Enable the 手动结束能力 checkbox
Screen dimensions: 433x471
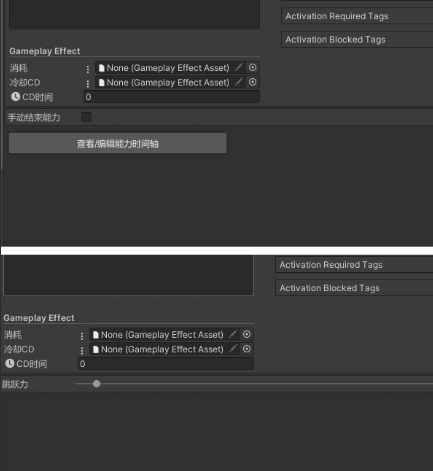tap(86, 117)
